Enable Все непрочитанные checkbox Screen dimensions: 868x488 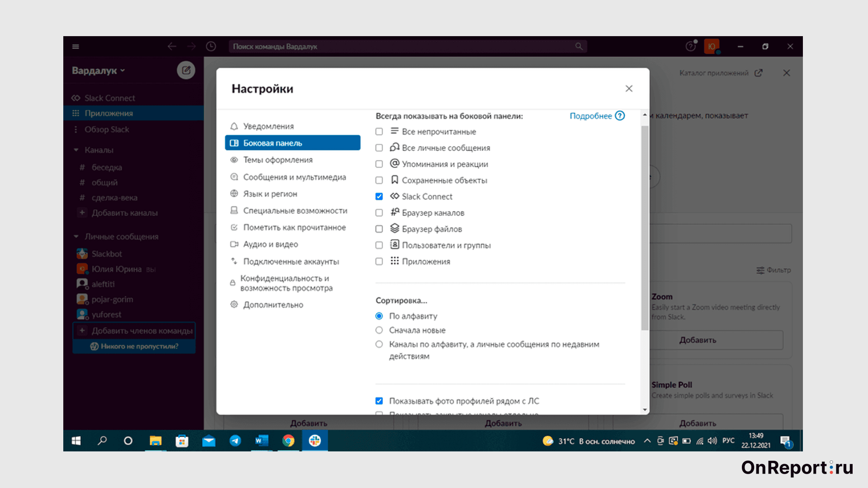379,131
